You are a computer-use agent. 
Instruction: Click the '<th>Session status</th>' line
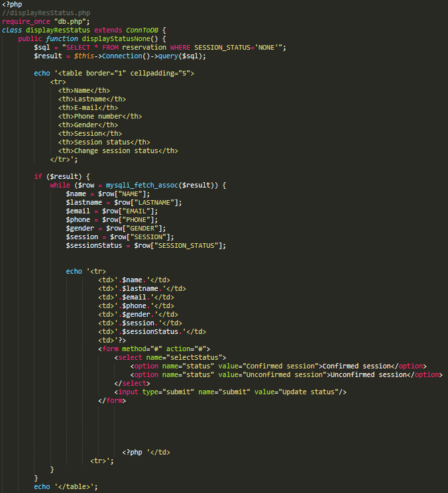point(104,142)
